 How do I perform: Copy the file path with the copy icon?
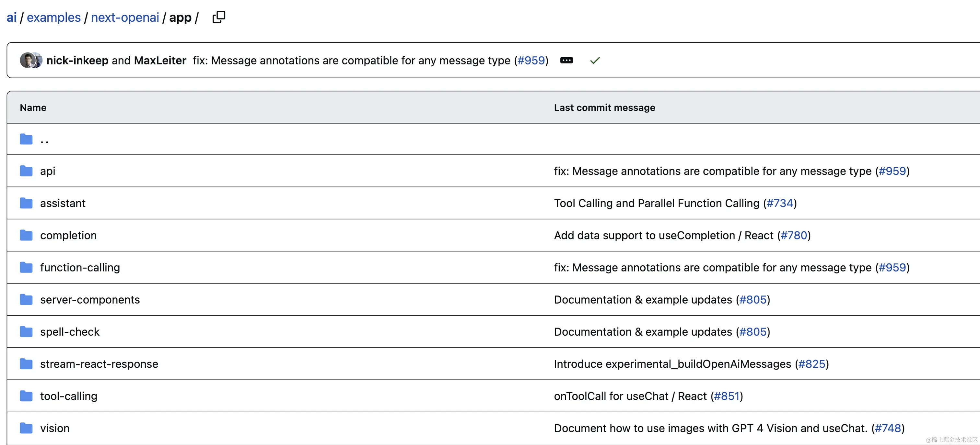click(219, 17)
